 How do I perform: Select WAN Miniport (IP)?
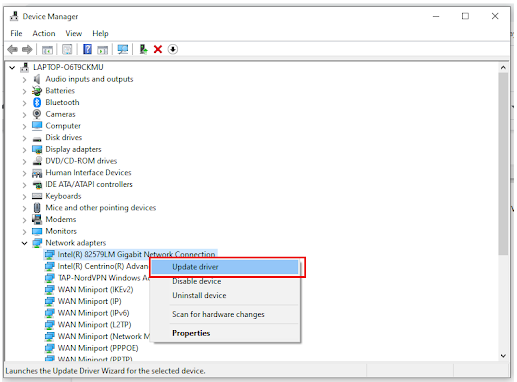click(89, 301)
